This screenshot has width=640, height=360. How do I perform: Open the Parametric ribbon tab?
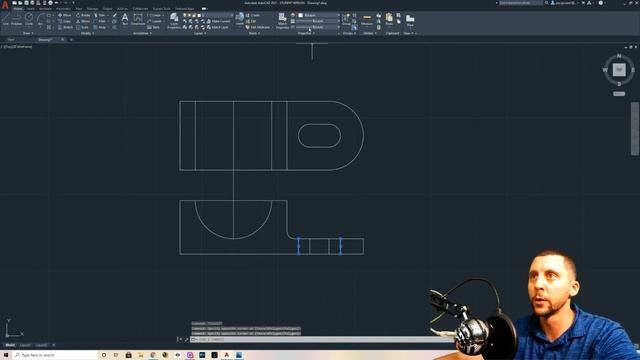click(x=63, y=9)
